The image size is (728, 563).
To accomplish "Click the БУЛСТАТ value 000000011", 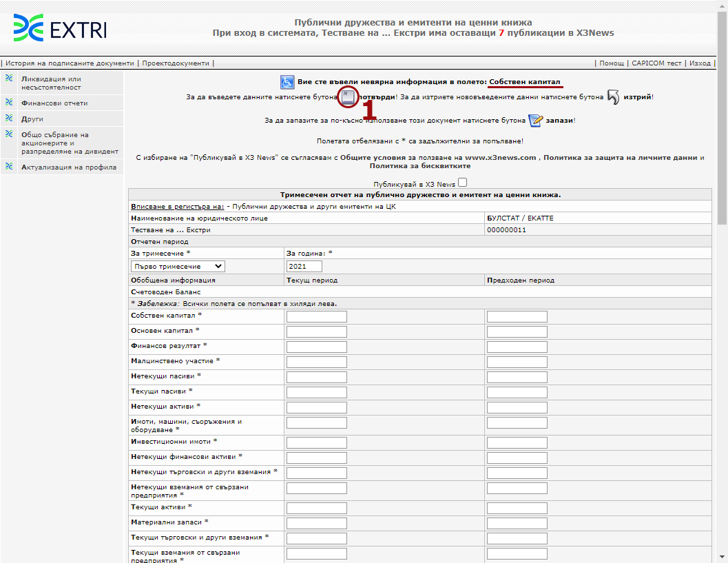I will (506, 230).
